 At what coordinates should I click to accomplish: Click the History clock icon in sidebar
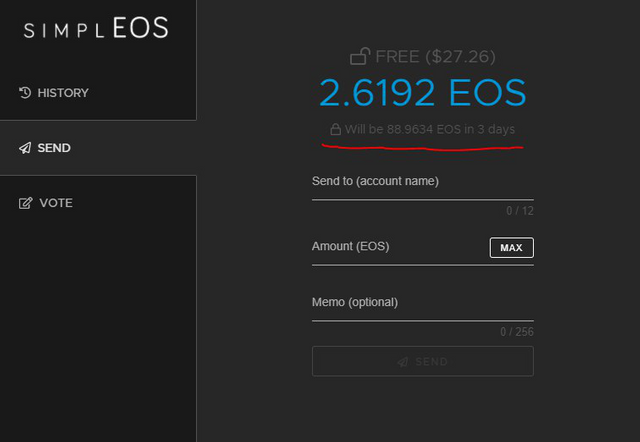(x=26, y=93)
